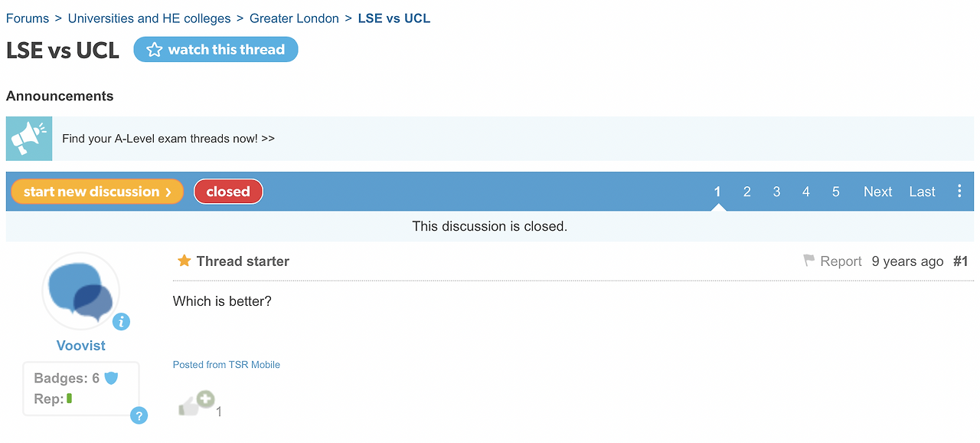Toggle the watch this thread star button
Image resolution: width=980 pixels, height=443 pixels.
click(x=216, y=50)
